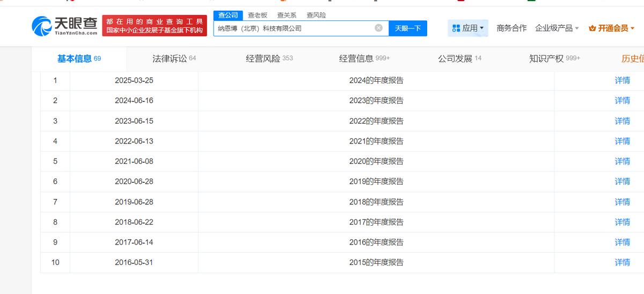Click the Tianyancha logo icon
The height and width of the screenshot is (294, 644).
[x=42, y=25]
